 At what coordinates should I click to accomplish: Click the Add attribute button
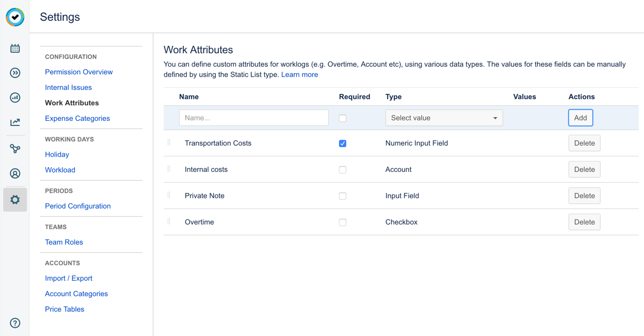point(580,118)
